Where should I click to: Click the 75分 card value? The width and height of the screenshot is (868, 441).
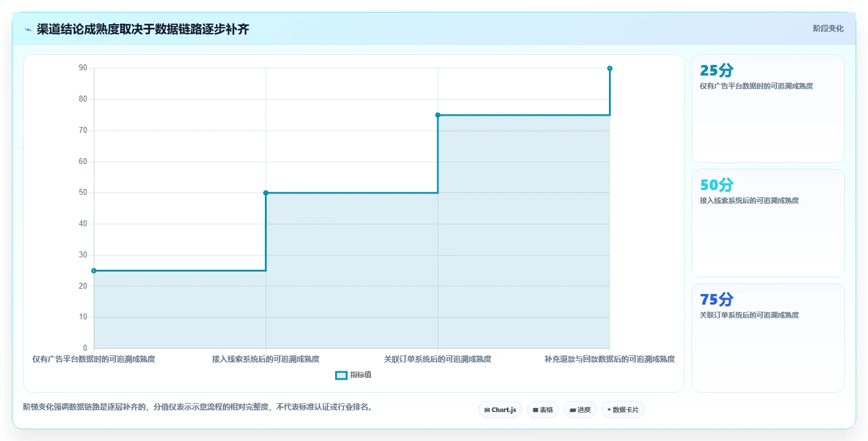click(716, 299)
